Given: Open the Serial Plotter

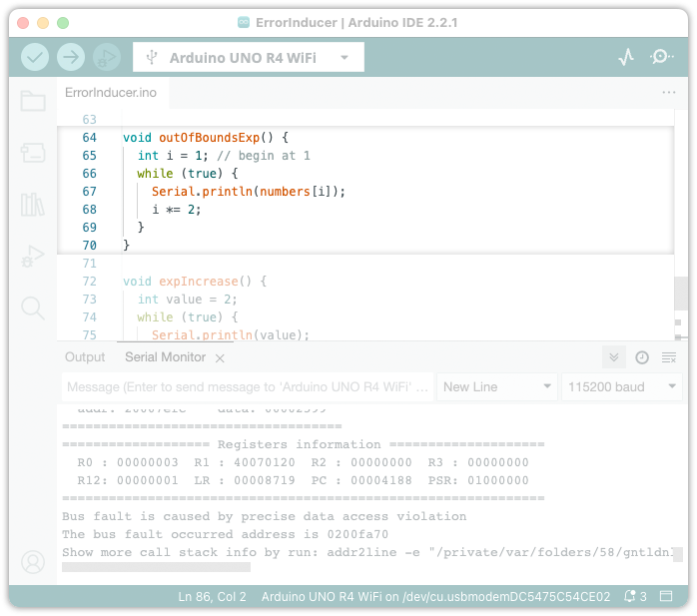Looking at the screenshot, I should tap(626, 58).
